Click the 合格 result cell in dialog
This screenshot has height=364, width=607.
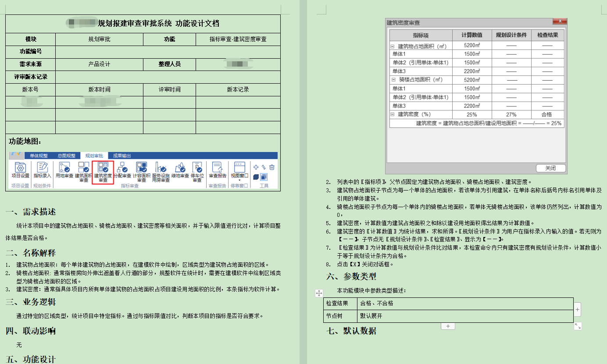click(547, 114)
